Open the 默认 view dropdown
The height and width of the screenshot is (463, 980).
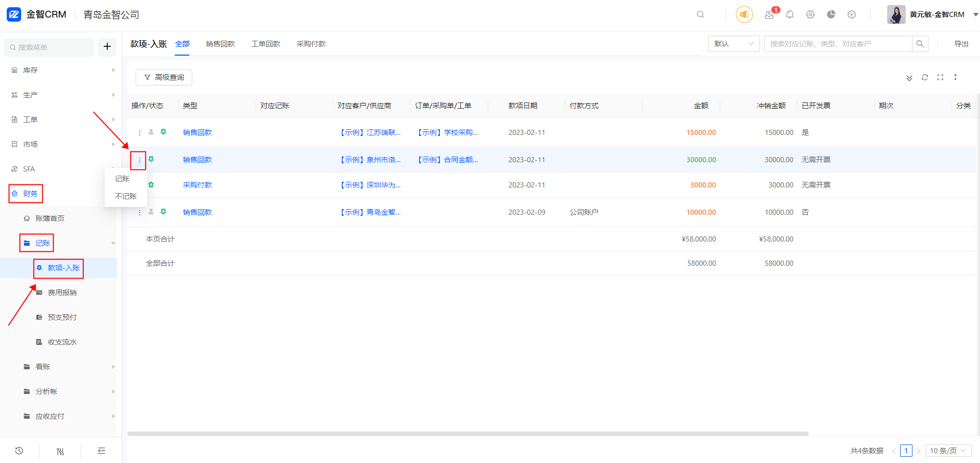click(x=734, y=44)
